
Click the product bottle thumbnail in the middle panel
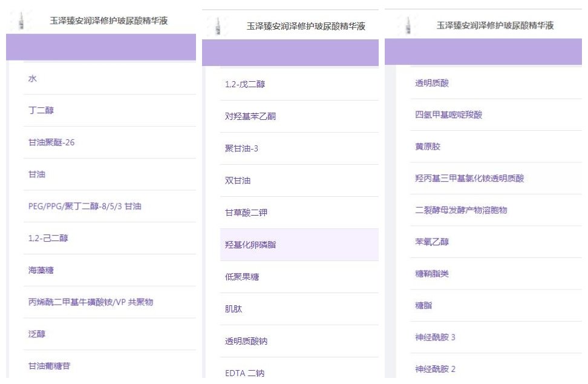(218, 26)
